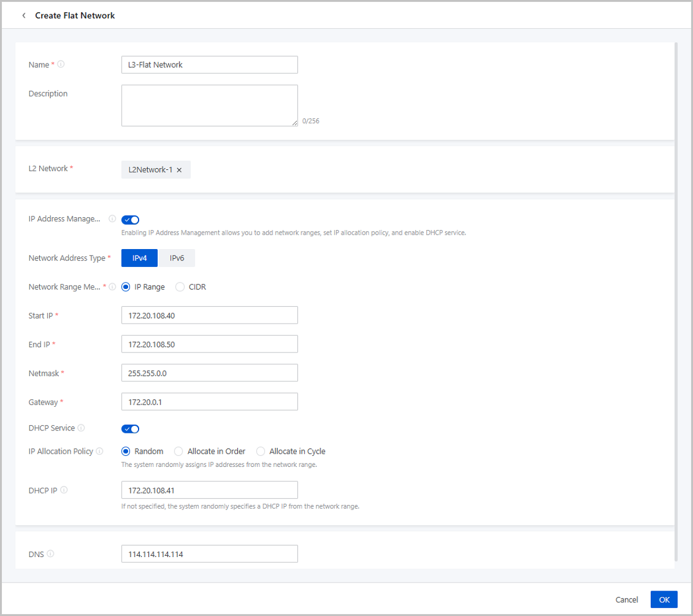Image resolution: width=693 pixels, height=616 pixels.
Task: Select the CIDR radio option
Action: [x=180, y=287]
